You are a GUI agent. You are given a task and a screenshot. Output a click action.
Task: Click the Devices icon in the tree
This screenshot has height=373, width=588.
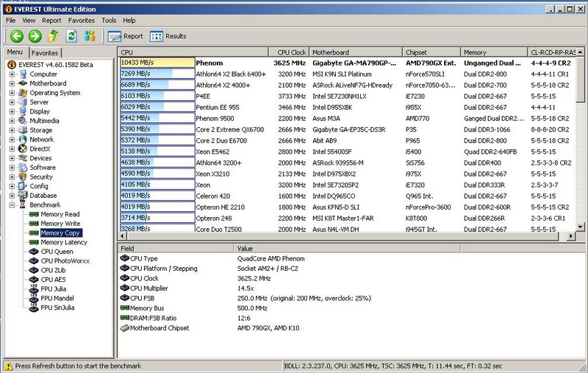23,158
